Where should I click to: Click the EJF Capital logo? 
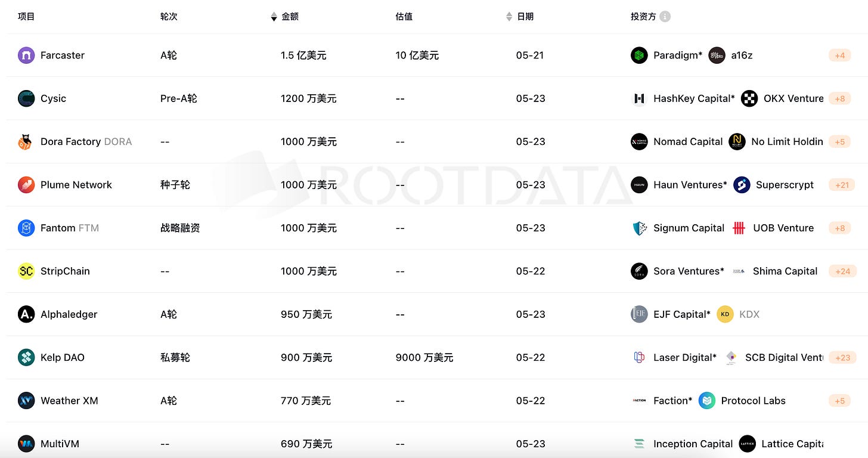639,314
